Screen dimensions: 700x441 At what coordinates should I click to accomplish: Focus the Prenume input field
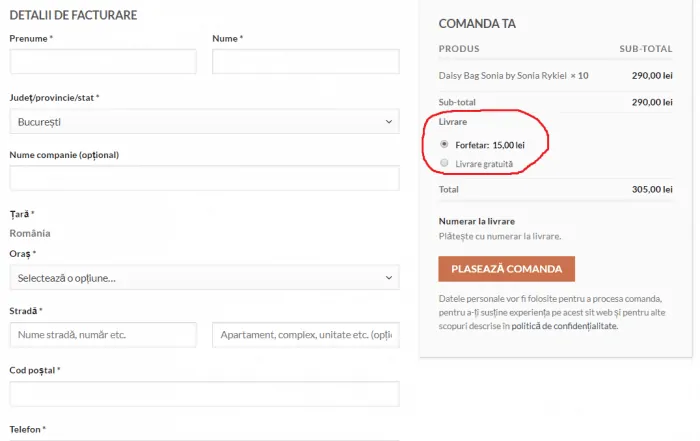click(x=103, y=62)
